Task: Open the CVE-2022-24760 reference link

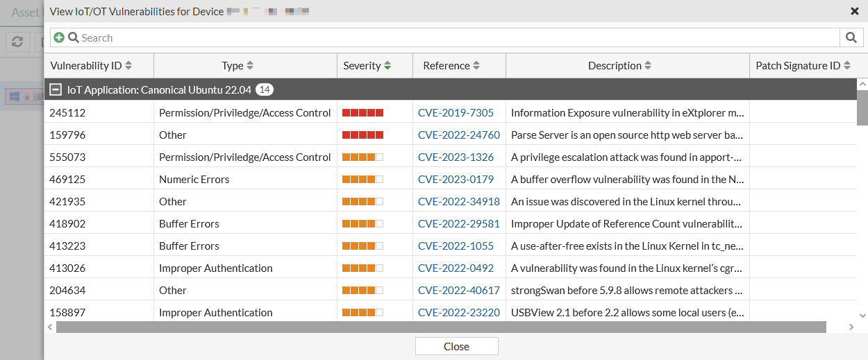Action: (458, 135)
